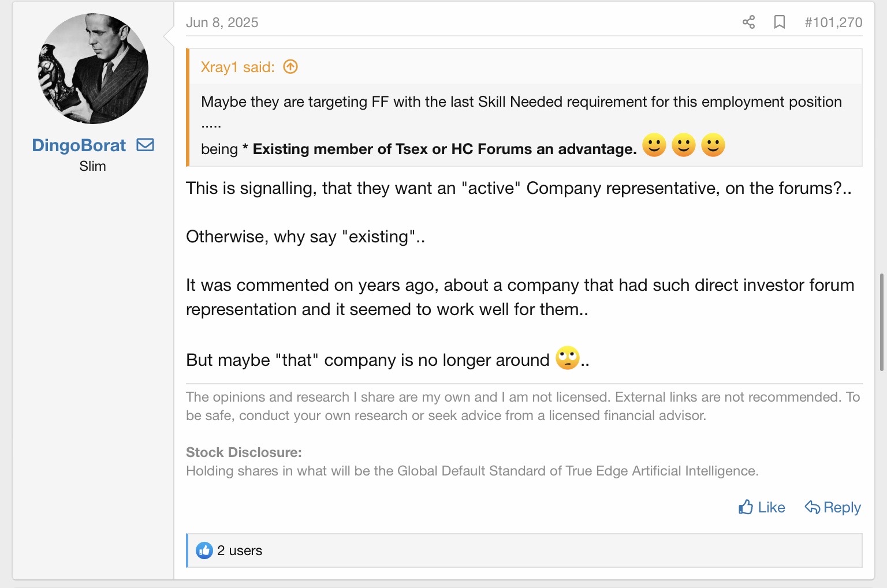Image resolution: width=887 pixels, height=588 pixels.
Task: Open post number #101,270 permalink
Action: click(833, 23)
